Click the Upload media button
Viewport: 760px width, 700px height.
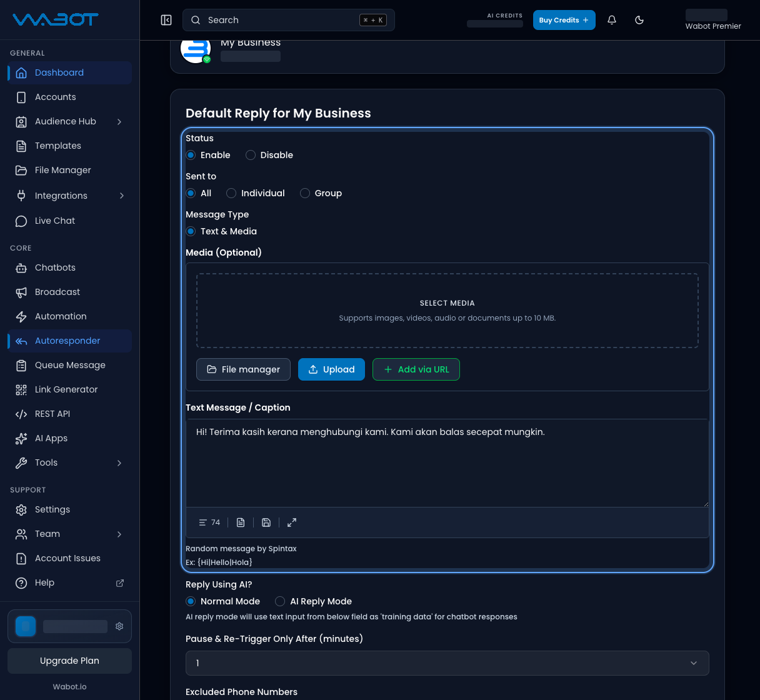[331, 369]
